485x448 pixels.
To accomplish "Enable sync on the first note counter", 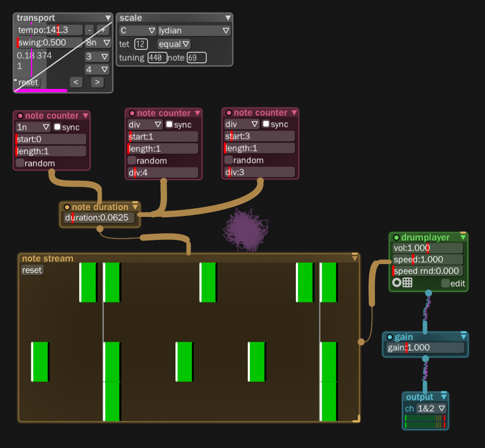I will tap(58, 127).
